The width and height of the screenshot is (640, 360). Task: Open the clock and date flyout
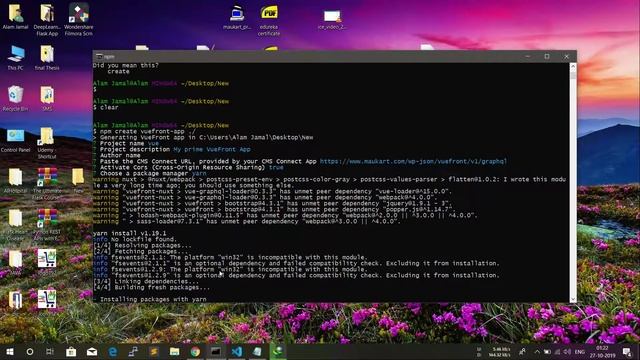(x=602, y=351)
